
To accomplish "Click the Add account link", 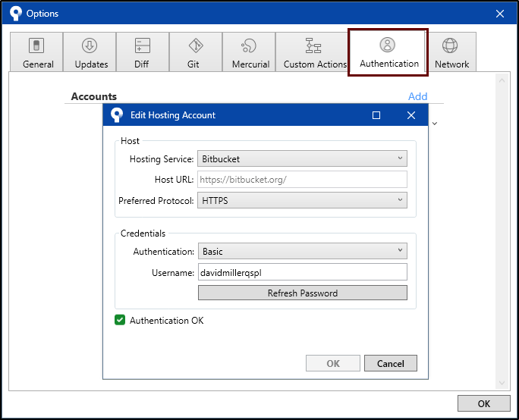I will pyautogui.click(x=417, y=96).
